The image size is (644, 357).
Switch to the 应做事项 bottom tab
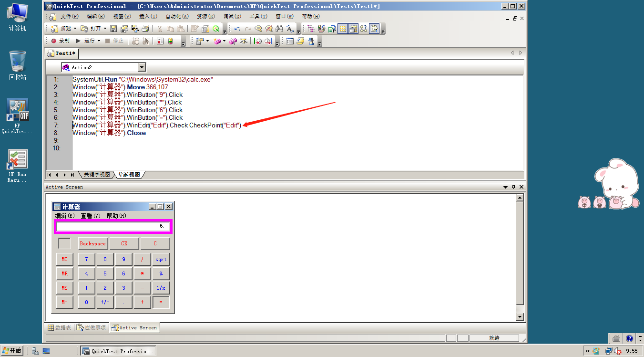(92, 328)
